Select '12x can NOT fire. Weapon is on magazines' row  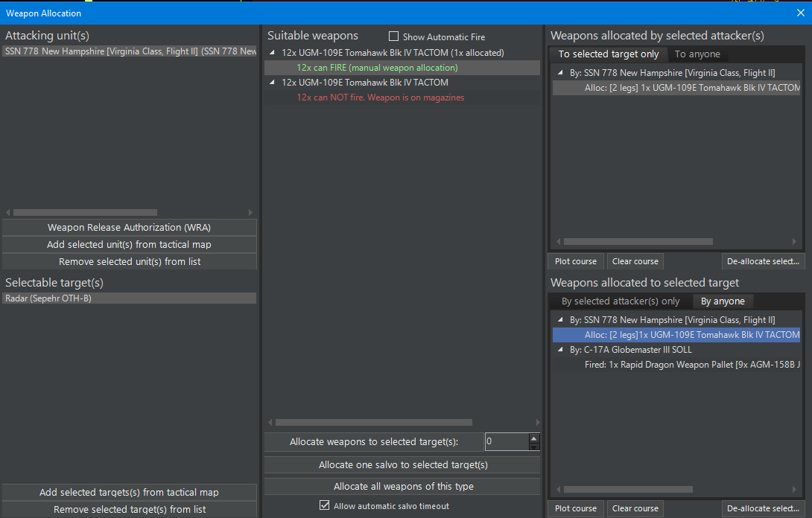pos(402,97)
